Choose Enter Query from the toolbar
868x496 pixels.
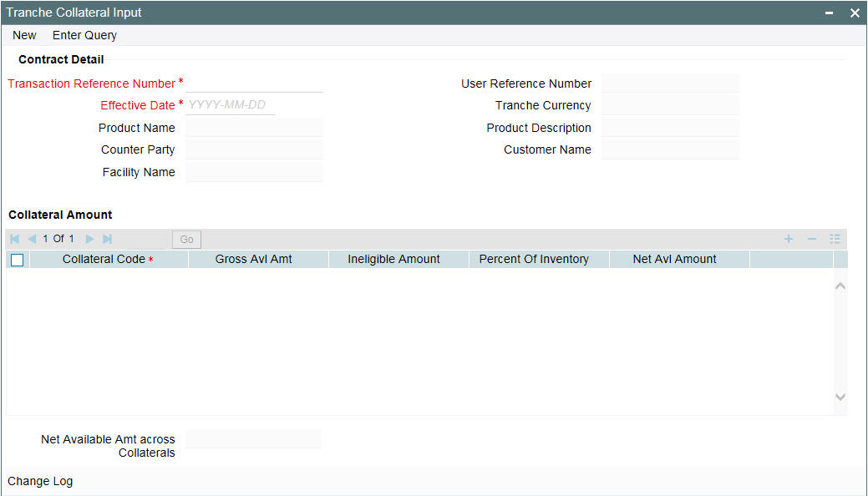tap(84, 35)
